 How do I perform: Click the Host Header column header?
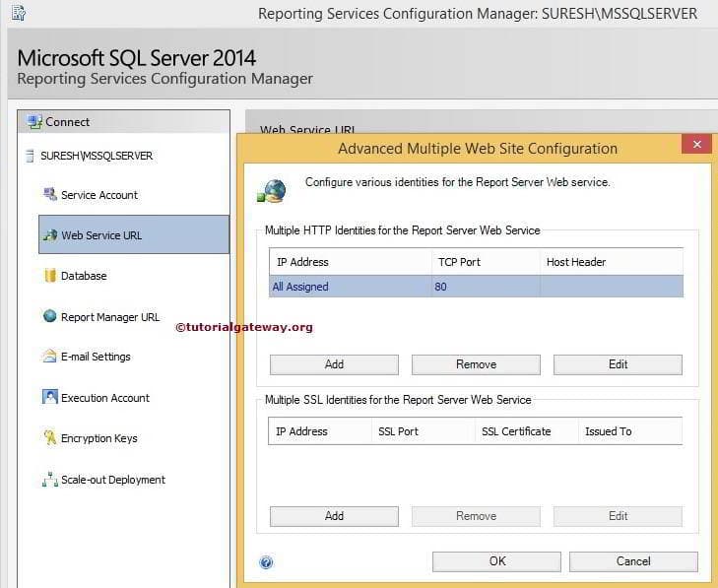(x=612, y=262)
